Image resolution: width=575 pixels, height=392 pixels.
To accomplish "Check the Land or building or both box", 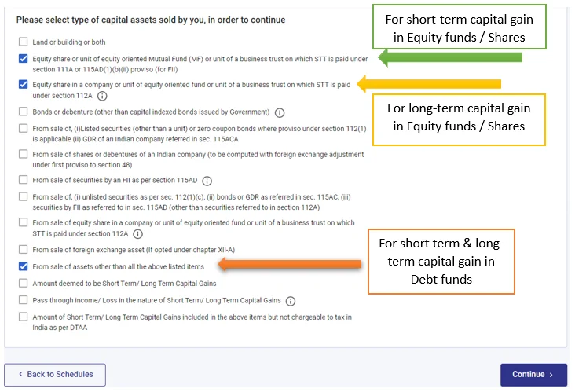I will coord(24,42).
